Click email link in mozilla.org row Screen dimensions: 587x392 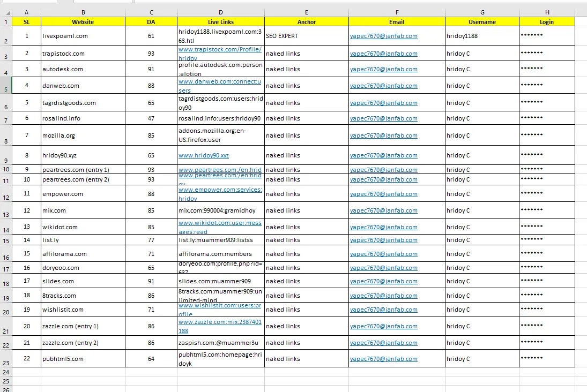coord(384,135)
